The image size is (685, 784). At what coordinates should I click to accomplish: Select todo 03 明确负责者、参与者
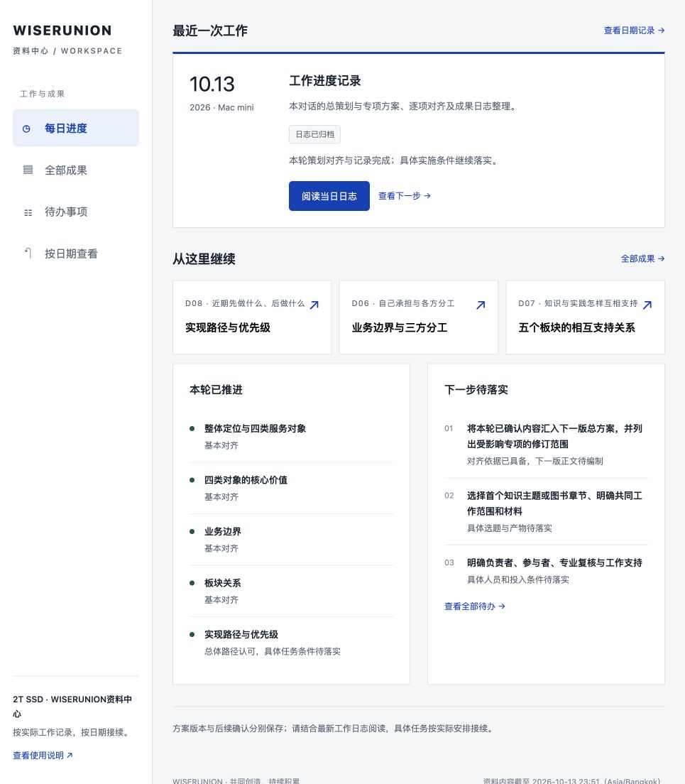[x=546, y=570]
